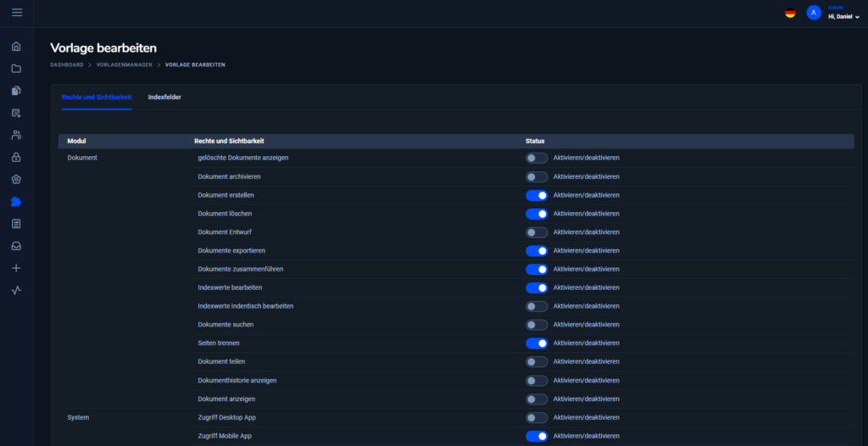Open the users icon in sidebar

[x=16, y=135]
